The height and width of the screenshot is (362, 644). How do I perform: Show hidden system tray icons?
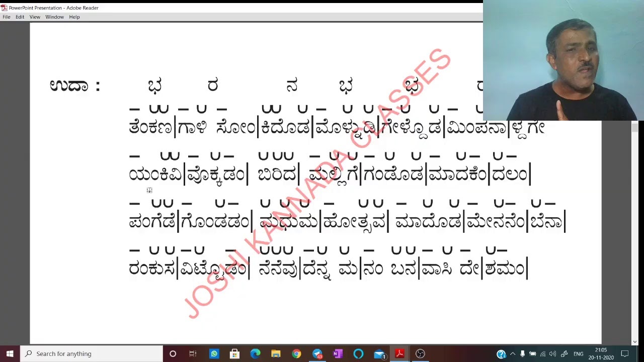click(x=512, y=354)
